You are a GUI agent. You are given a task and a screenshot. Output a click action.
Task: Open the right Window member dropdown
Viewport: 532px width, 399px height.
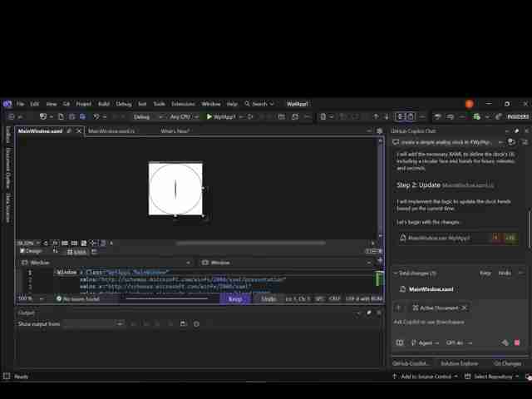coord(287,263)
